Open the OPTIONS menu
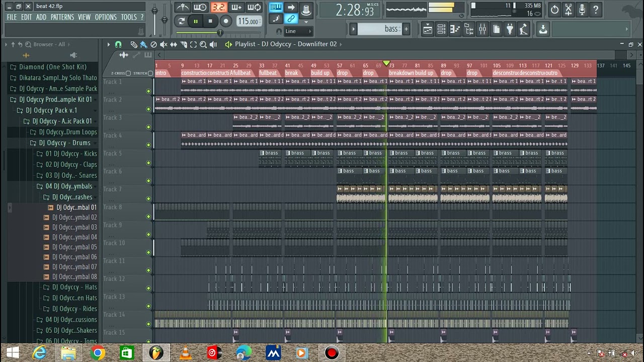 [106, 17]
